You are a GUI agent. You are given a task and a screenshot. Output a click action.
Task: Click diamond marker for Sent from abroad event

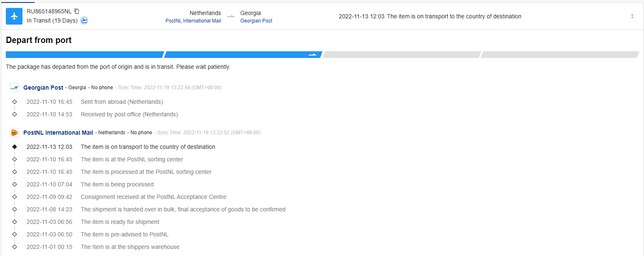(15, 102)
